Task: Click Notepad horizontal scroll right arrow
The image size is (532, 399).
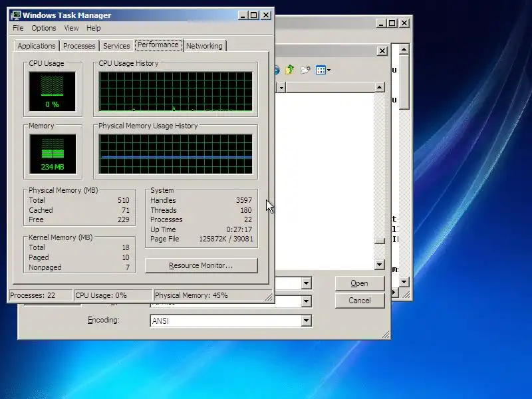Action: 394,292
